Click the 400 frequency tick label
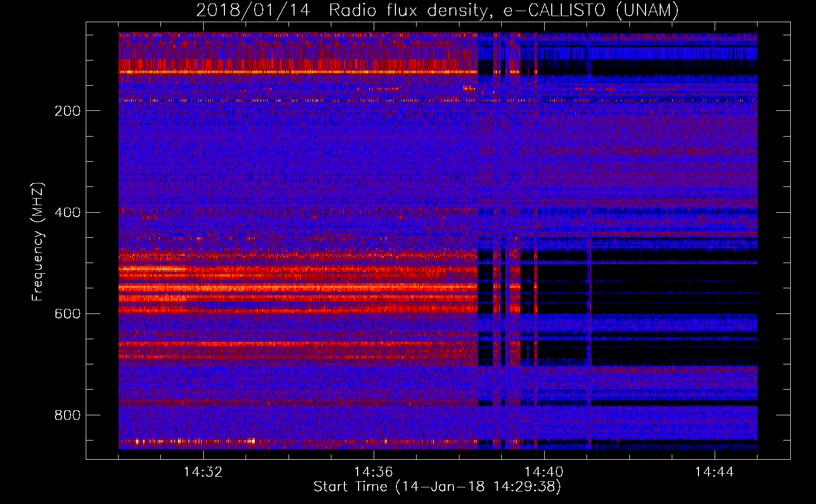The image size is (816, 504). (68, 212)
